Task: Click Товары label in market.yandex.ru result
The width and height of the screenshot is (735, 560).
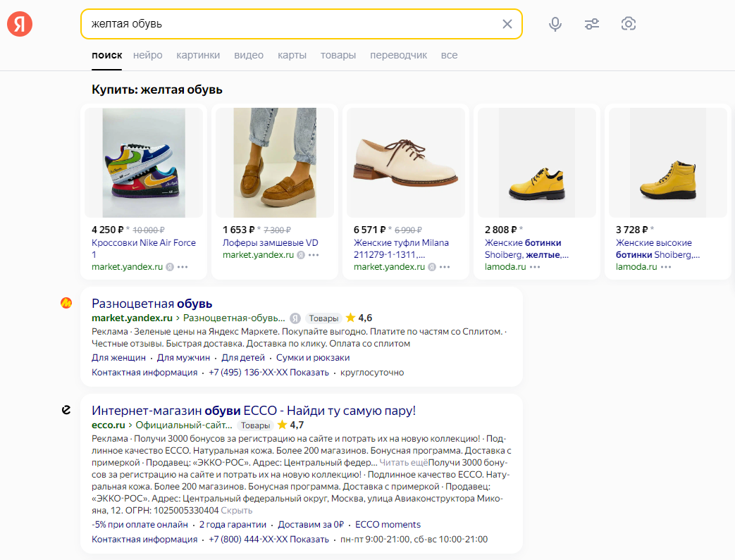Action: pyautogui.click(x=323, y=318)
